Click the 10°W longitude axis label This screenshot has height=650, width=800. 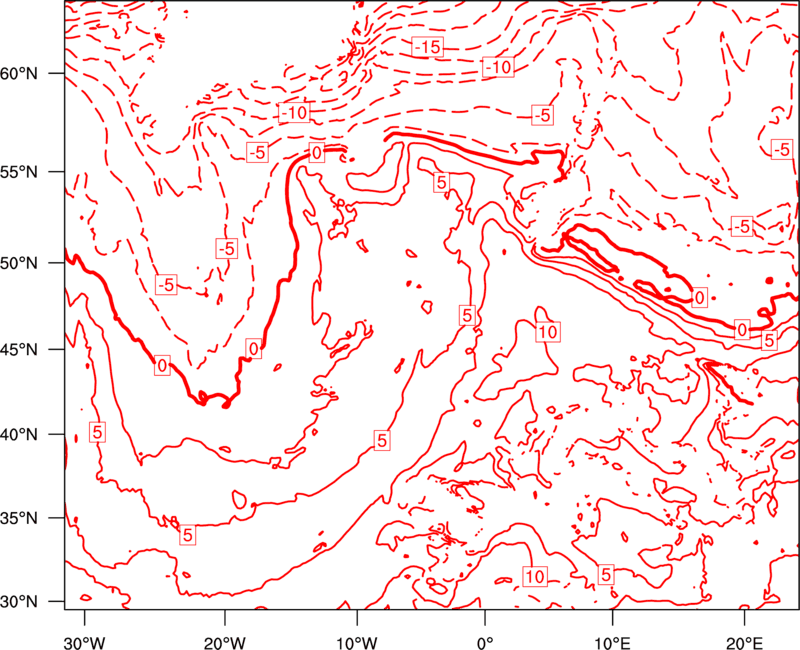click(357, 643)
